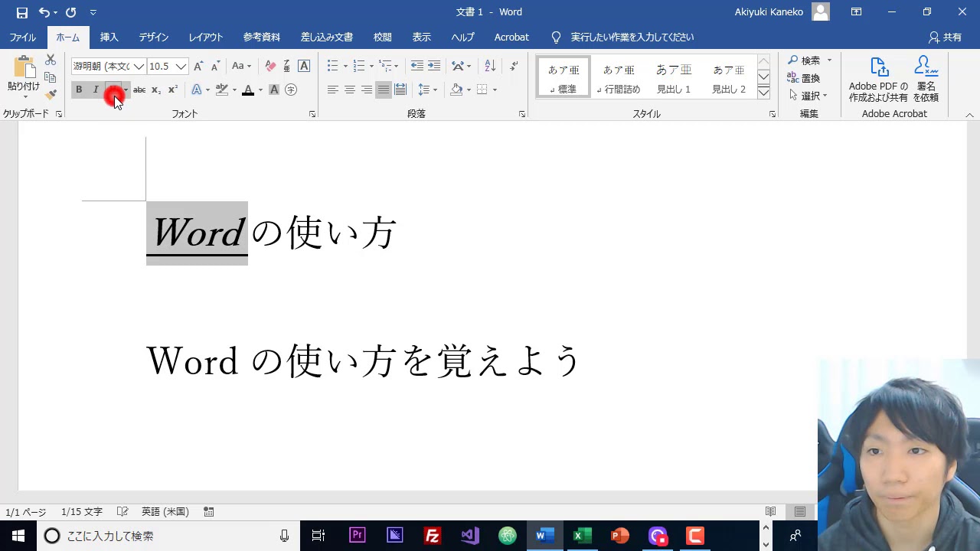Open Premiere Pro from the taskbar

pyautogui.click(x=357, y=536)
